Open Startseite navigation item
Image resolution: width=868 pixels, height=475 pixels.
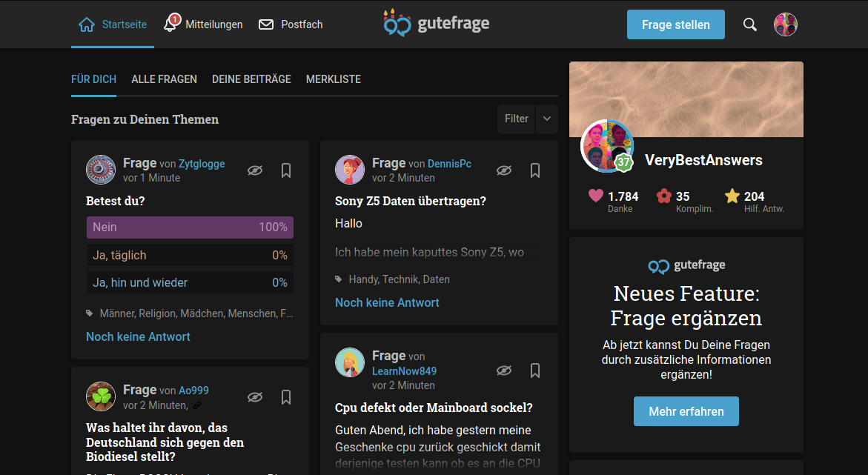coord(113,24)
